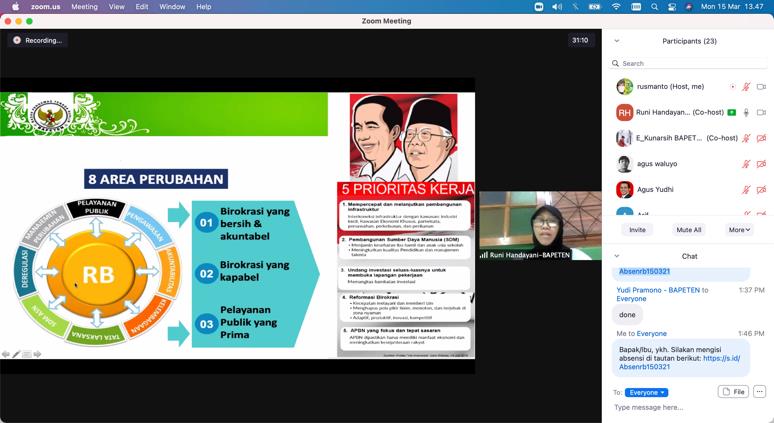The height and width of the screenshot is (423, 774).
Task: Click the orange RB circle in slide
Action: 98,274
